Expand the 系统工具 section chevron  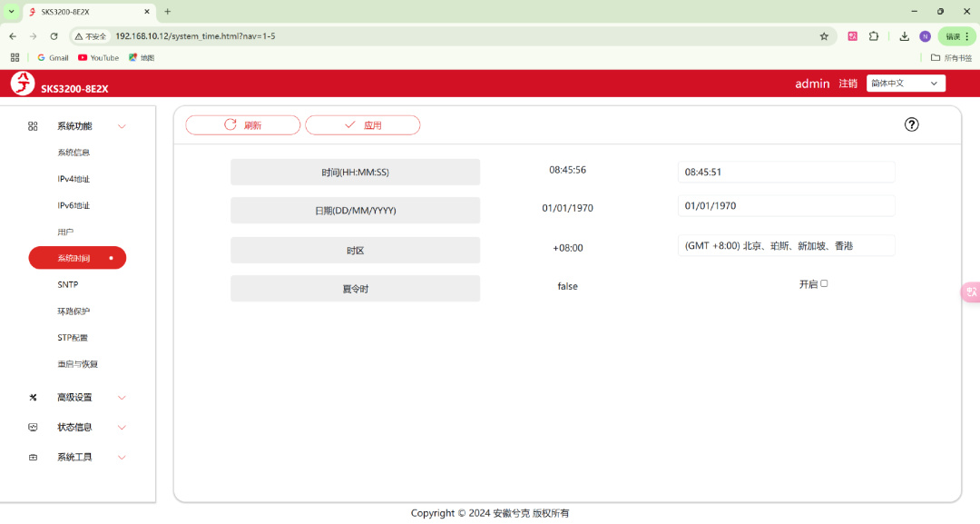tap(122, 458)
